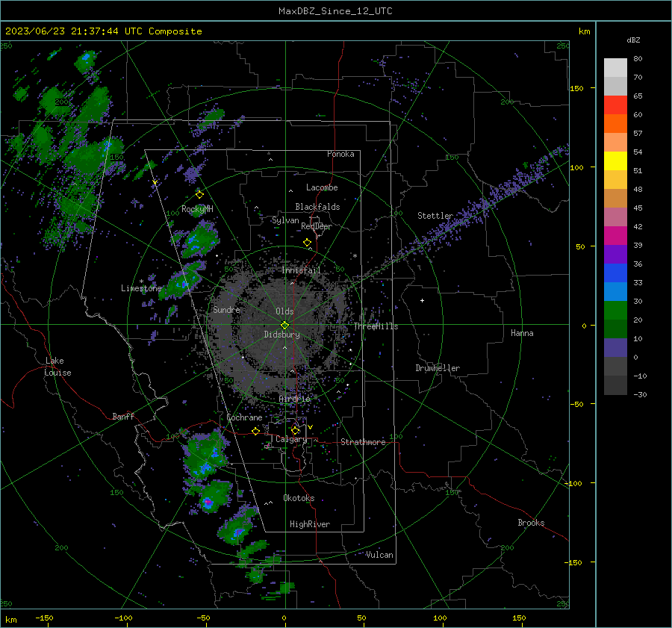Click the -100 tick label on right axis
The height and width of the screenshot is (628, 672).
click(x=573, y=483)
